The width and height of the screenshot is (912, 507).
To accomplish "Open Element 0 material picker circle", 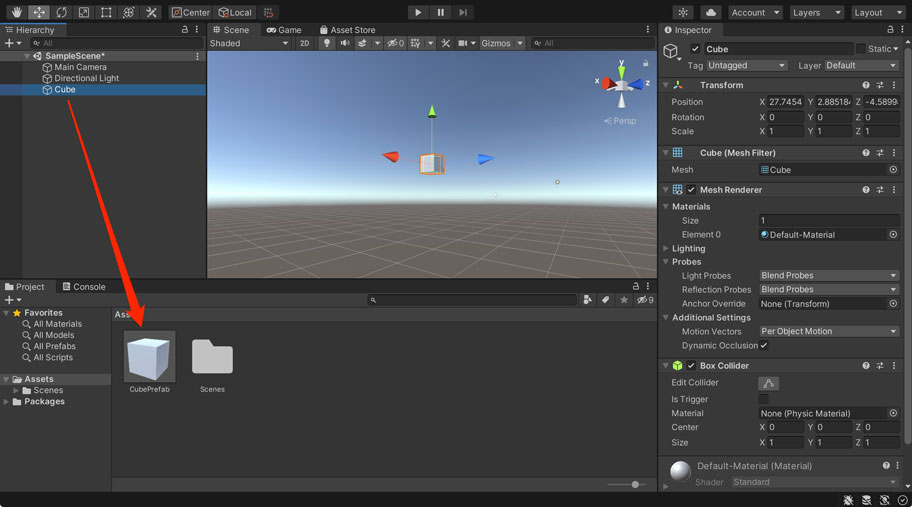I will [x=893, y=234].
